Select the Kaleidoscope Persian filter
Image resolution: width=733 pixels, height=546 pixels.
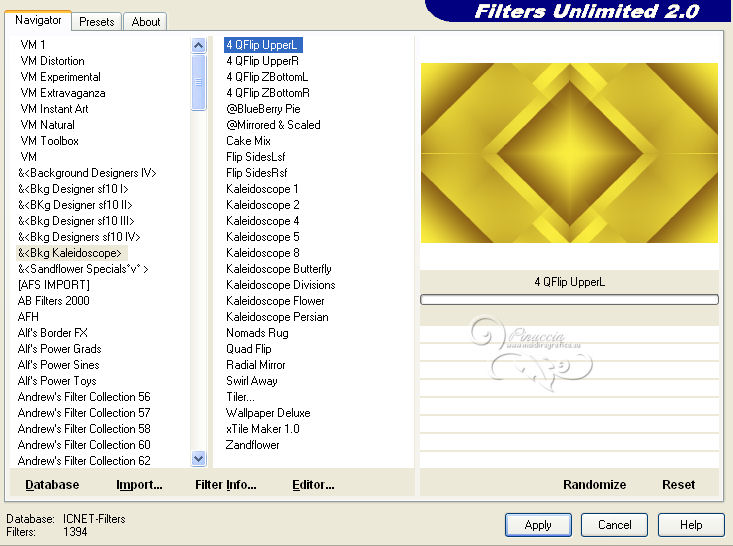(x=277, y=316)
